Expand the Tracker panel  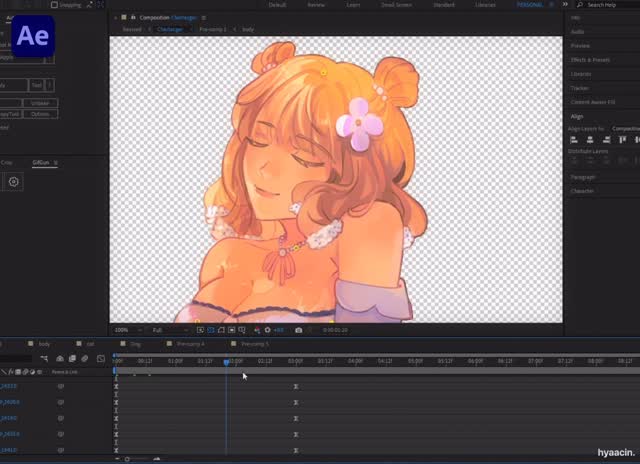pyautogui.click(x=580, y=88)
